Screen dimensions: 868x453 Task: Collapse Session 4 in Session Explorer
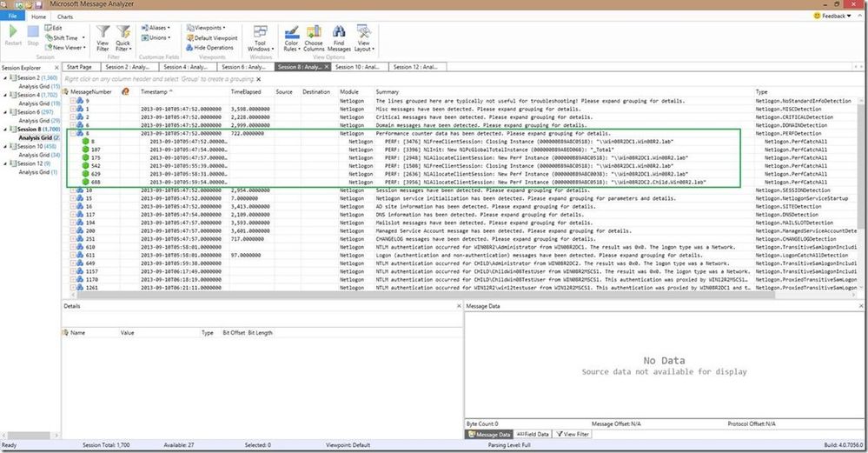(x=5, y=96)
